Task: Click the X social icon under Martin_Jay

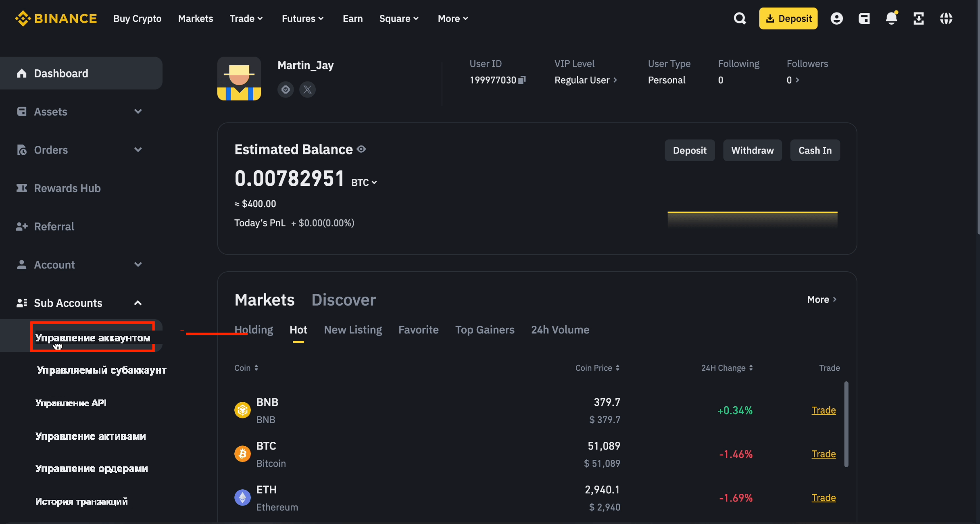Action: point(307,89)
